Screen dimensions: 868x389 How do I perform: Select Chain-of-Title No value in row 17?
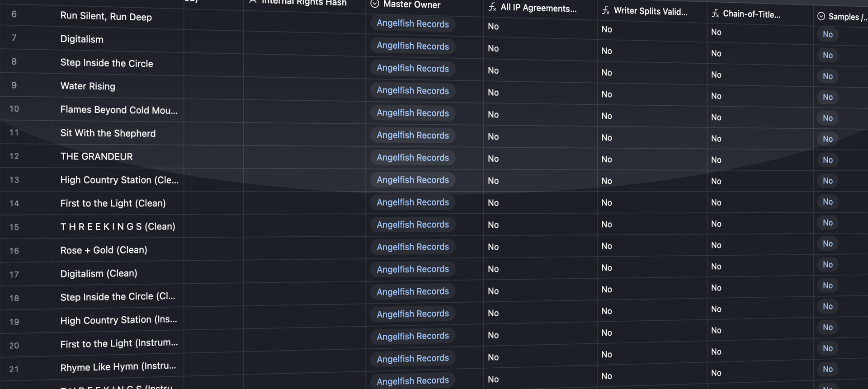coord(716,267)
